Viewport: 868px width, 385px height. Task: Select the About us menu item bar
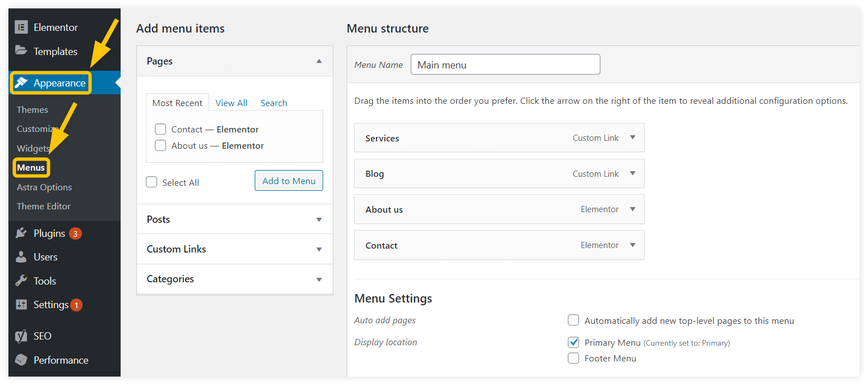(x=499, y=209)
